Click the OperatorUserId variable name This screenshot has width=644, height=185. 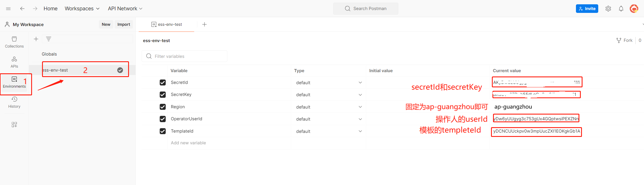(x=186, y=119)
